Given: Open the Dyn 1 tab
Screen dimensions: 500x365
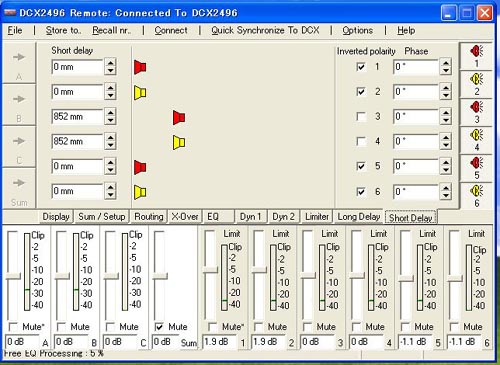Looking at the screenshot, I should click(x=250, y=217).
